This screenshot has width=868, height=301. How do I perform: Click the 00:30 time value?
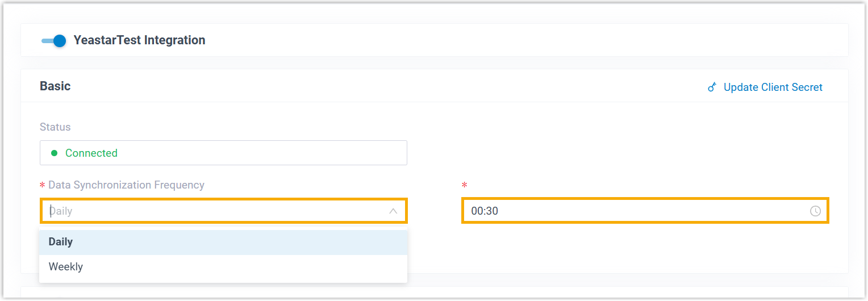485,211
